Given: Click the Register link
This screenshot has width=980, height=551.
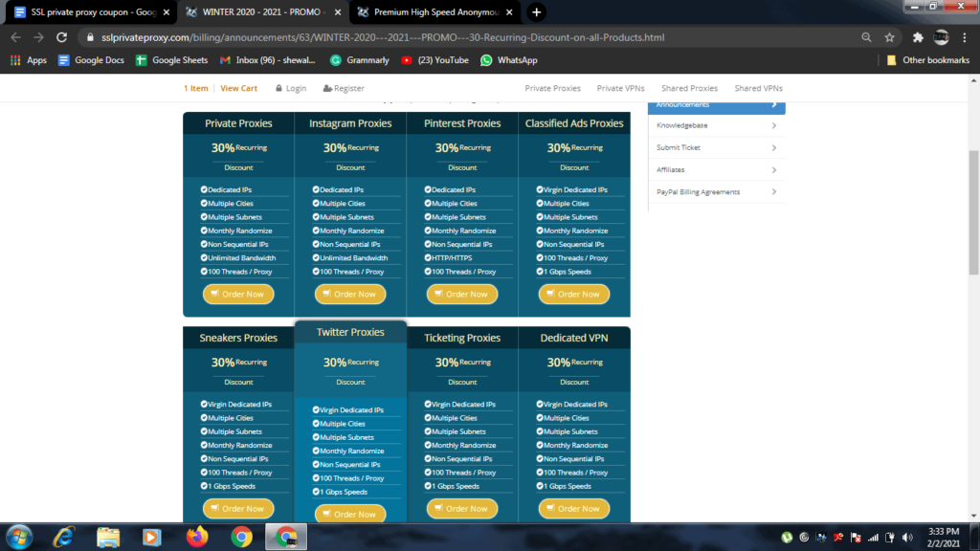Looking at the screenshot, I should [x=344, y=88].
